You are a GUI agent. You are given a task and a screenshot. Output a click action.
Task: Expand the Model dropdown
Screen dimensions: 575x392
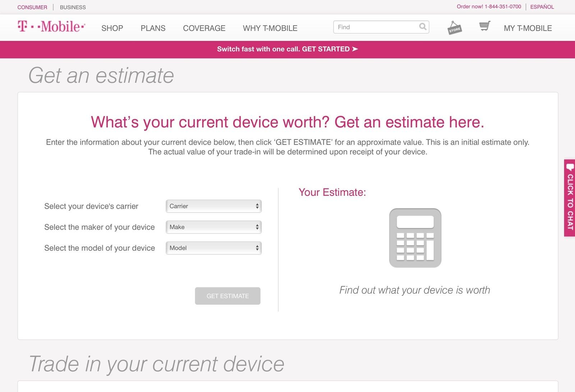pyautogui.click(x=213, y=248)
